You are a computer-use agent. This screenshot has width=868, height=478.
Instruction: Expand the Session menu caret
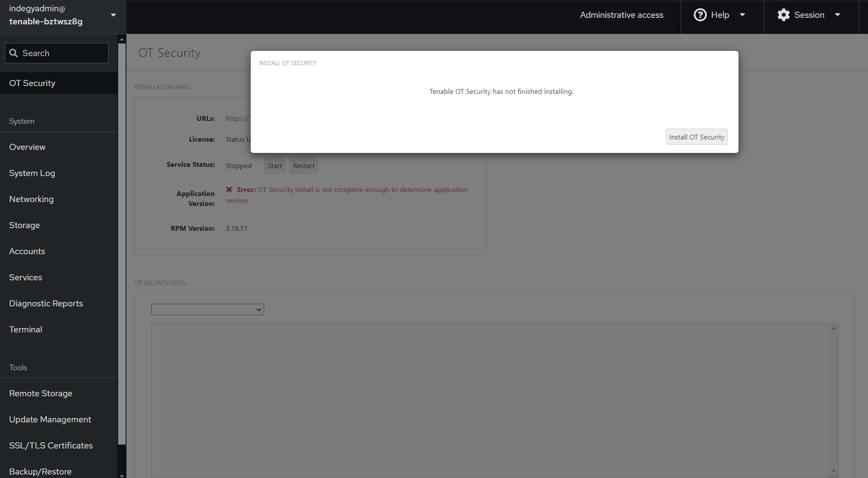click(838, 15)
